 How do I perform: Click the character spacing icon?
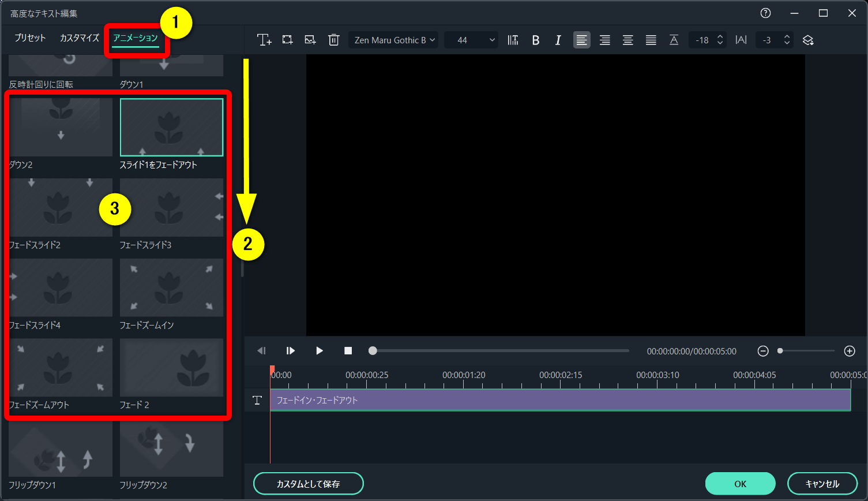pyautogui.click(x=741, y=40)
